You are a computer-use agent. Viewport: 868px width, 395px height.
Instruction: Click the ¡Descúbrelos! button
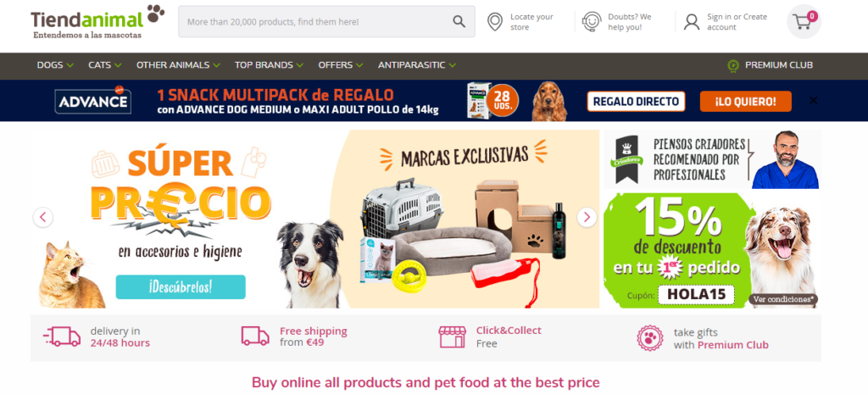click(x=181, y=287)
